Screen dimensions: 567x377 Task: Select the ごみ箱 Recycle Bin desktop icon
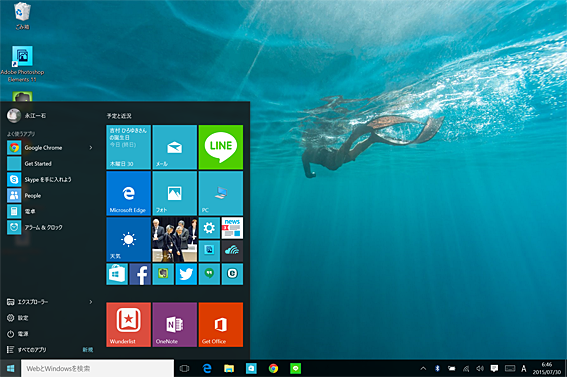pyautogui.click(x=22, y=16)
